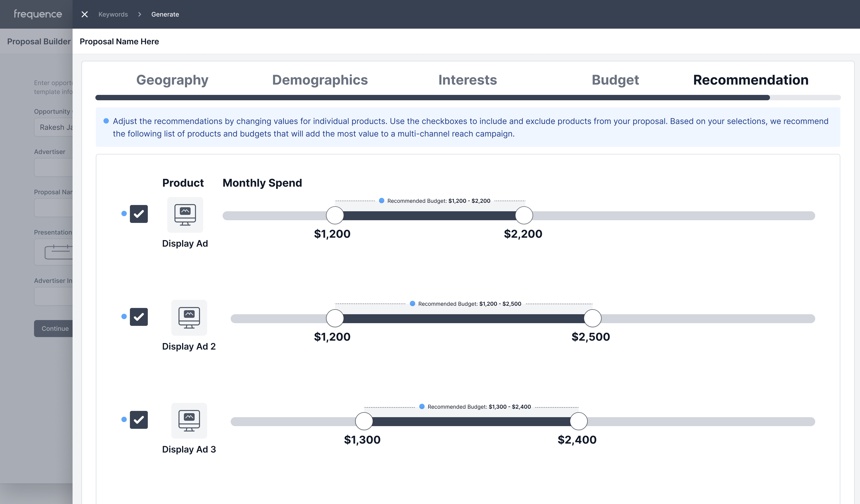The height and width of the screenshot is (504, 860).
Task: Click the Opportunity field with Rakesh
Action: (54, 127)
